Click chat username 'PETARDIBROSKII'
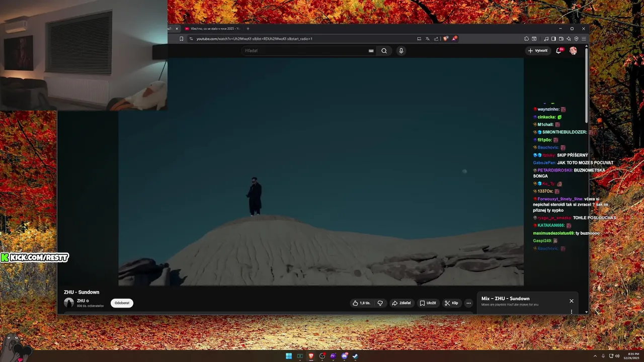Screen dimensions: 644x362 point(555,170)
